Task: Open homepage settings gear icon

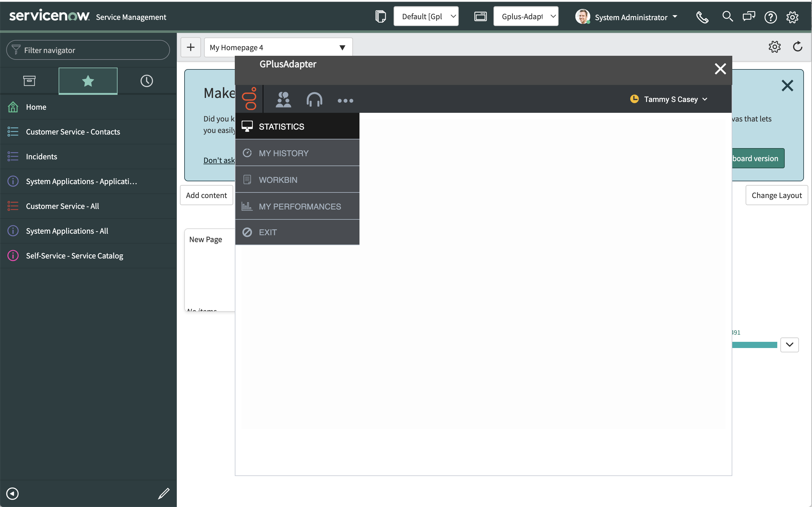Action: coord(774,46)
